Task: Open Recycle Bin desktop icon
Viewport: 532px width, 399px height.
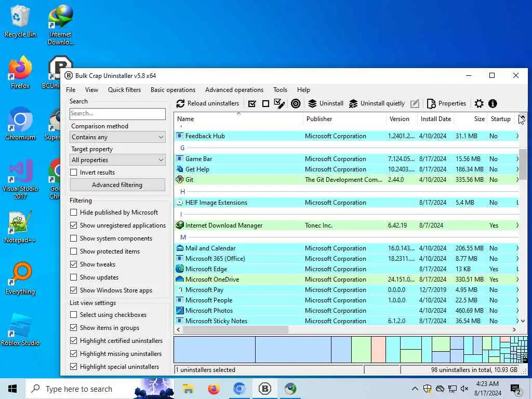Action: (20, 22)
